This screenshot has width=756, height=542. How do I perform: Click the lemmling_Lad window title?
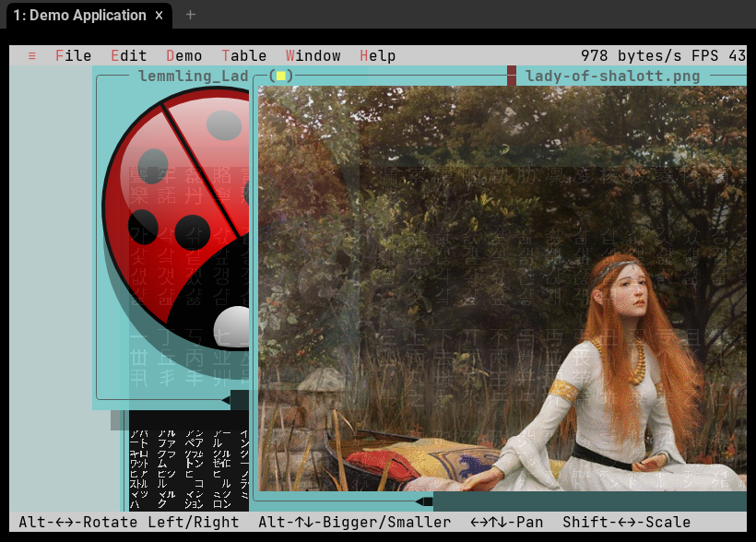pyautogui.click(x=194, y=76)
